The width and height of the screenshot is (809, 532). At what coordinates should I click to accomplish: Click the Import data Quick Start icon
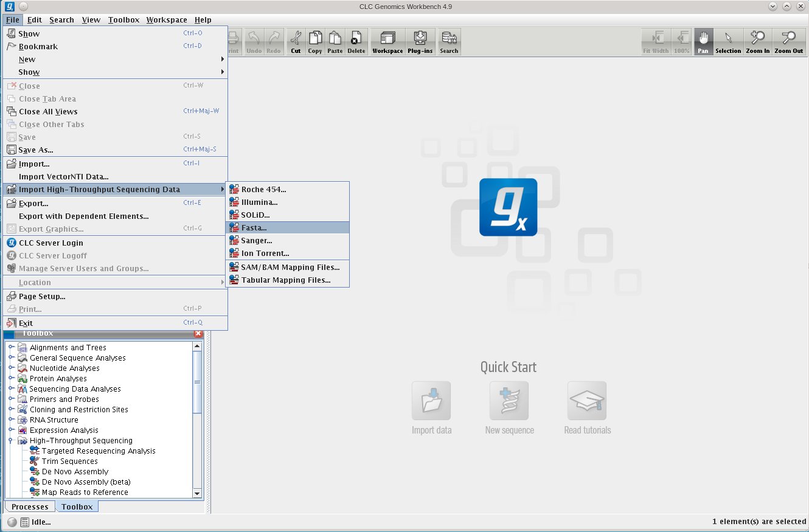(x=431, y=401)
